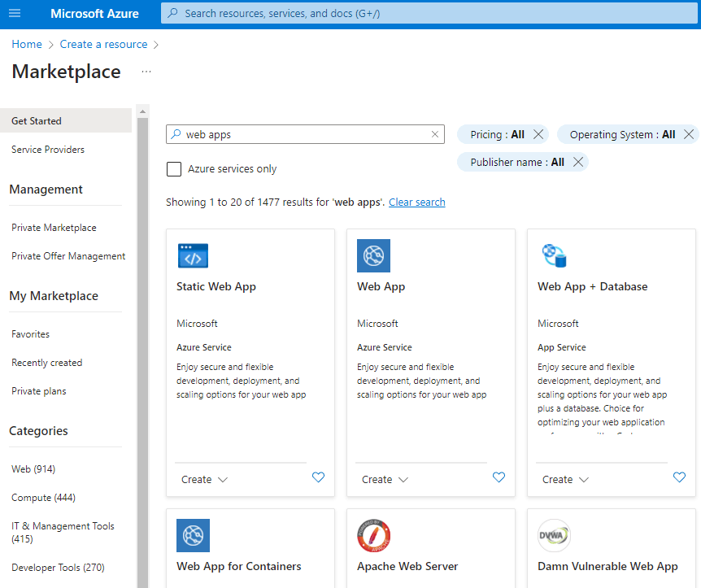Click the Apache Web Server logo
The image size is (701, 588).
click(x=373, y=535)
